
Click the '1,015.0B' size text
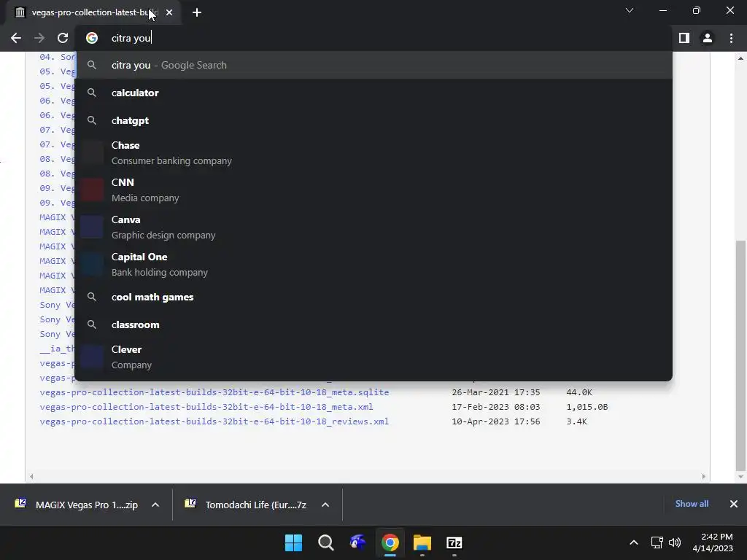(587, 407)
